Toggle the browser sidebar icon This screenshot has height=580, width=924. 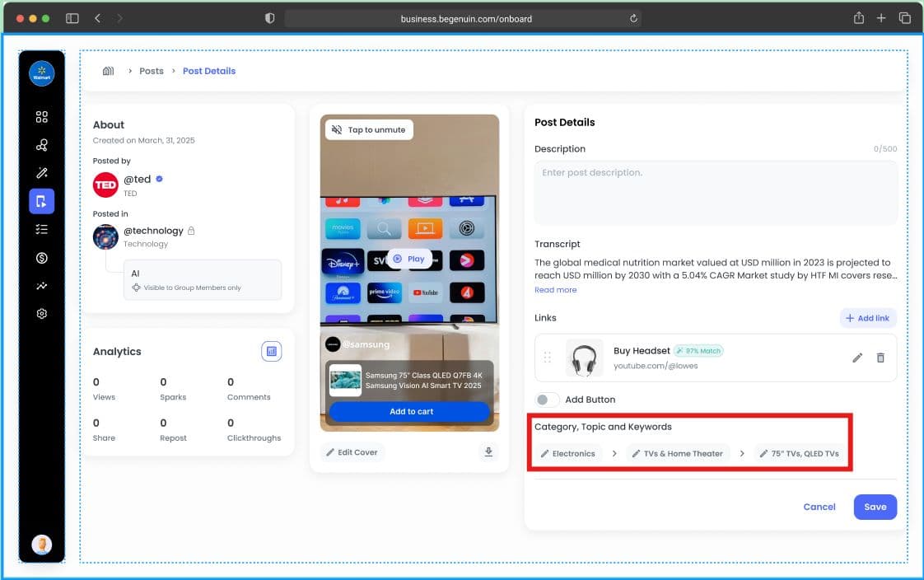(72, 18)
